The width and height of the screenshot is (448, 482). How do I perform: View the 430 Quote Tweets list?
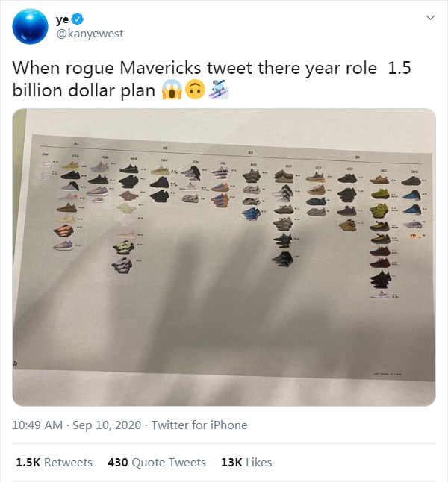(x=157, y=463)
